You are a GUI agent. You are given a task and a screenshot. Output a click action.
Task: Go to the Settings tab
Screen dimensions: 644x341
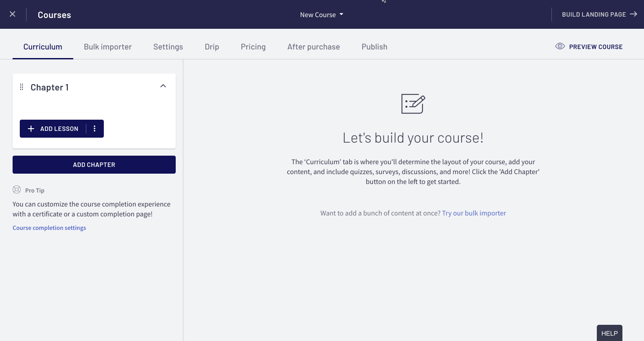(168, 47)
